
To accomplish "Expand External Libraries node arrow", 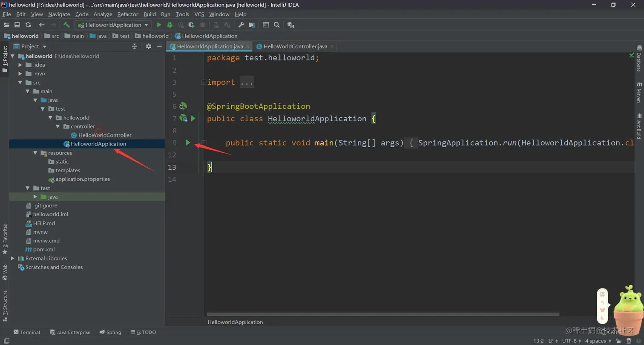I will point(12,258).
